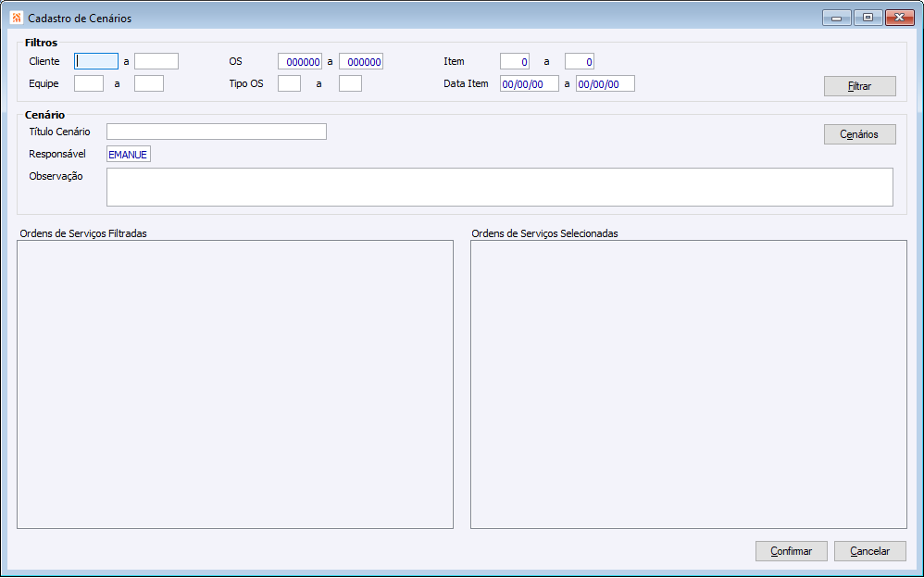Focus the Observação text area

click(500, 187)
